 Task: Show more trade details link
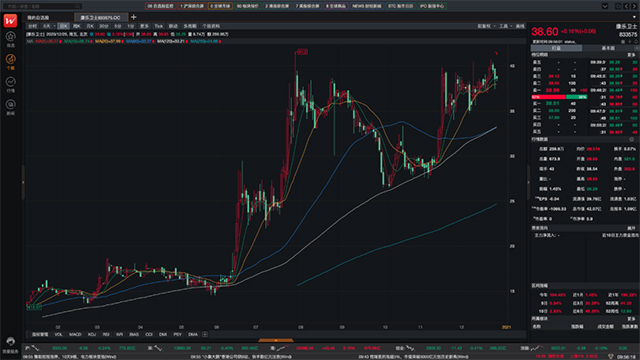click(631, 55)
